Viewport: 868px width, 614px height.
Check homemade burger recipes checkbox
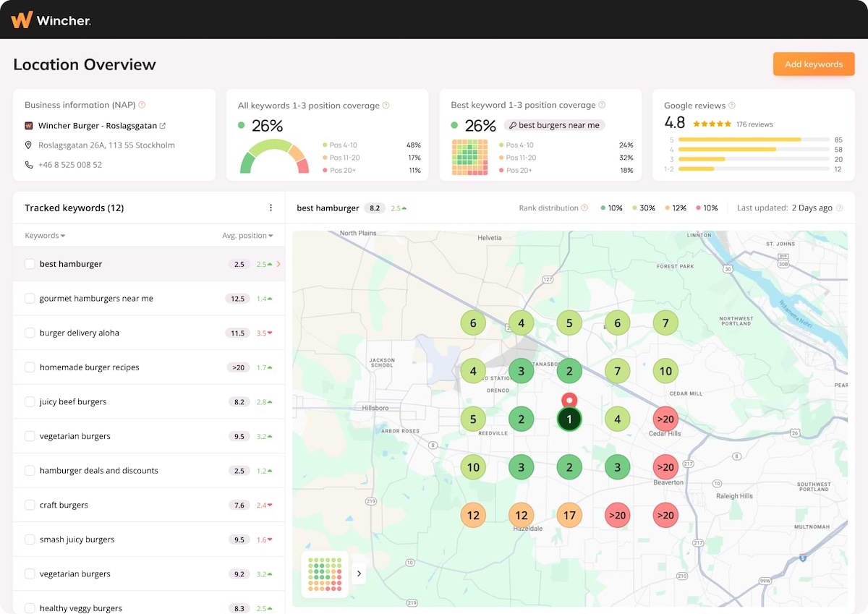point(30,367)
